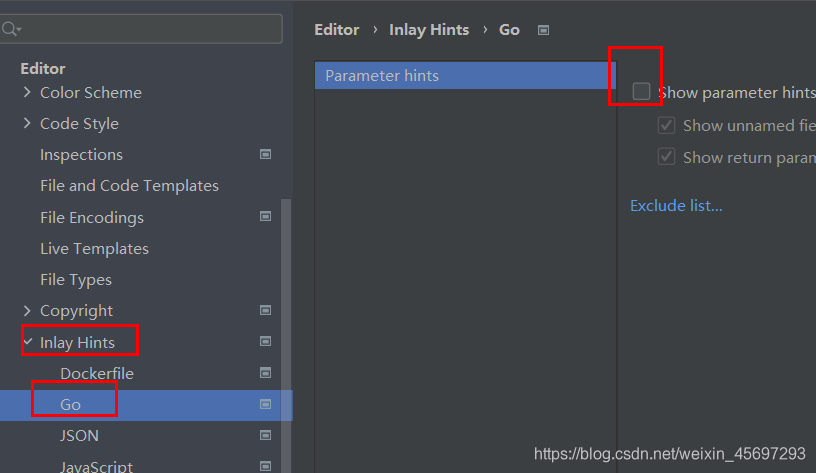The image size is (816, 473).
Task: Click the project-level icon next to File Encodings
Action: pyautogui.click(x=265, y=216)
